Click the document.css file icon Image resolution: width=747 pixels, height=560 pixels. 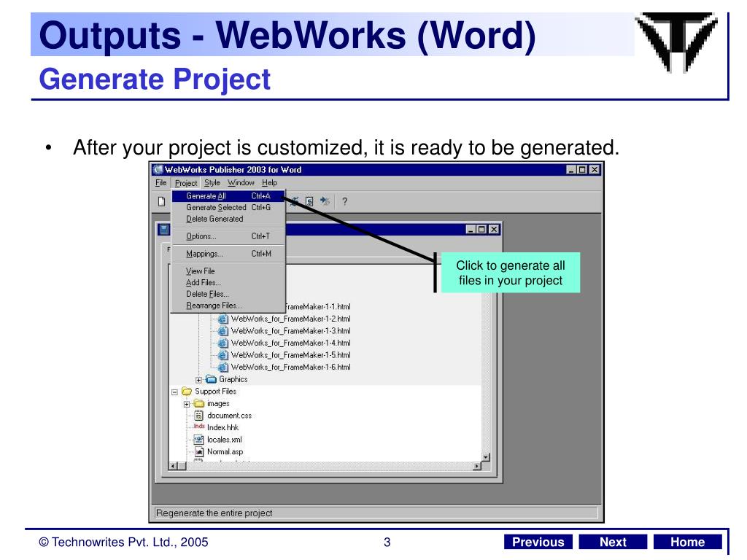(x=199, y=415)
